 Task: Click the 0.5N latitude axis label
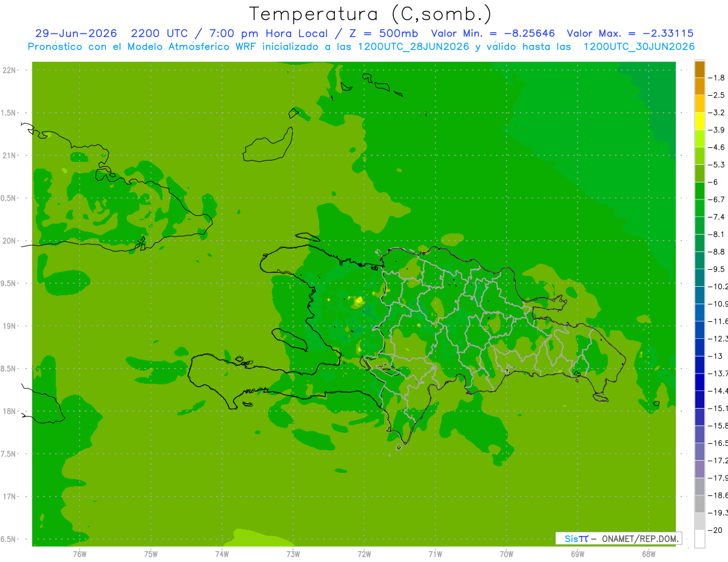[x=9, y=198]
